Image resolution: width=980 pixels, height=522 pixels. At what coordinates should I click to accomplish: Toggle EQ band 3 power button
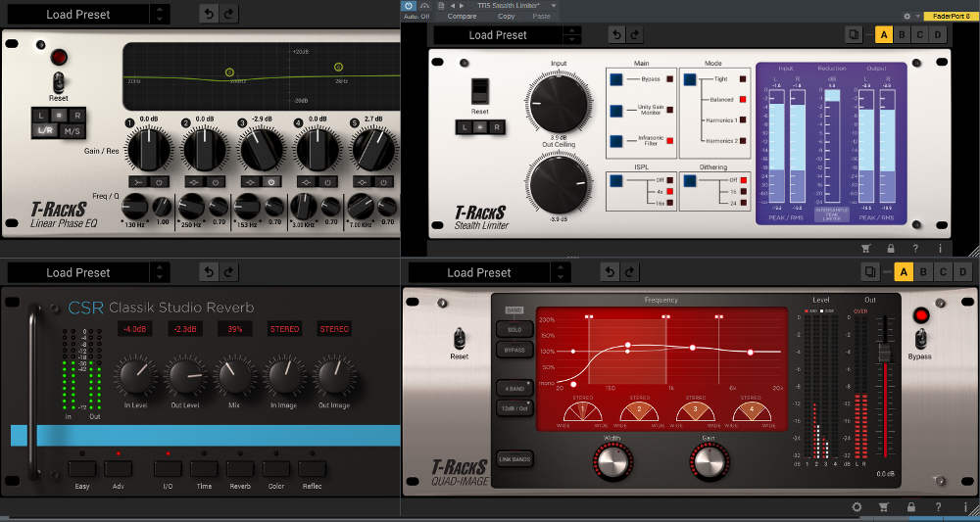(x=271, y=182)
